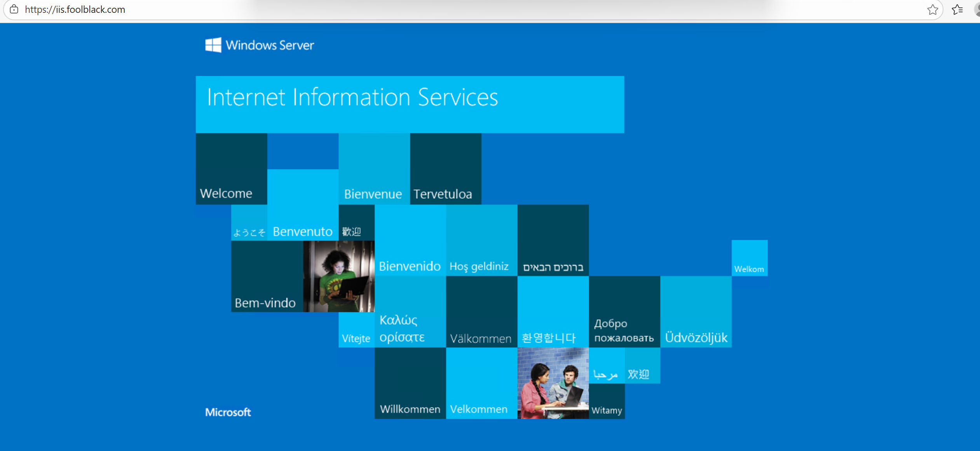This screenshot has height=451, width=980.
Task: Select the Hoş geldiniz tile
Action: 481,241
